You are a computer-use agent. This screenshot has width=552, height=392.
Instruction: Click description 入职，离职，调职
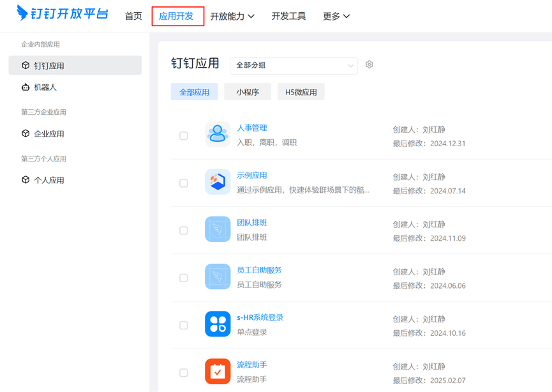pos(267,142)
